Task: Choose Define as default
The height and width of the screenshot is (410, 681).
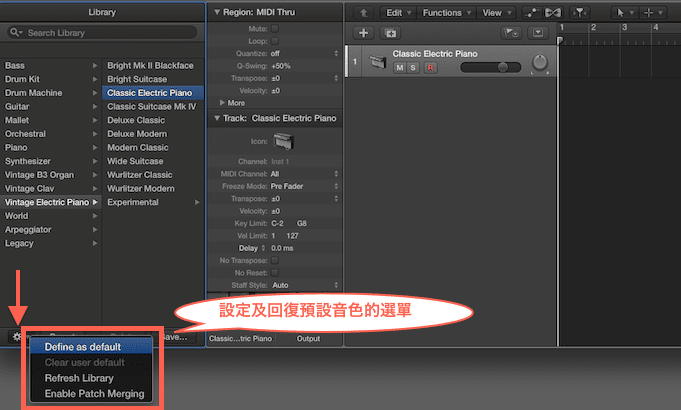Action: coord(91,347)
